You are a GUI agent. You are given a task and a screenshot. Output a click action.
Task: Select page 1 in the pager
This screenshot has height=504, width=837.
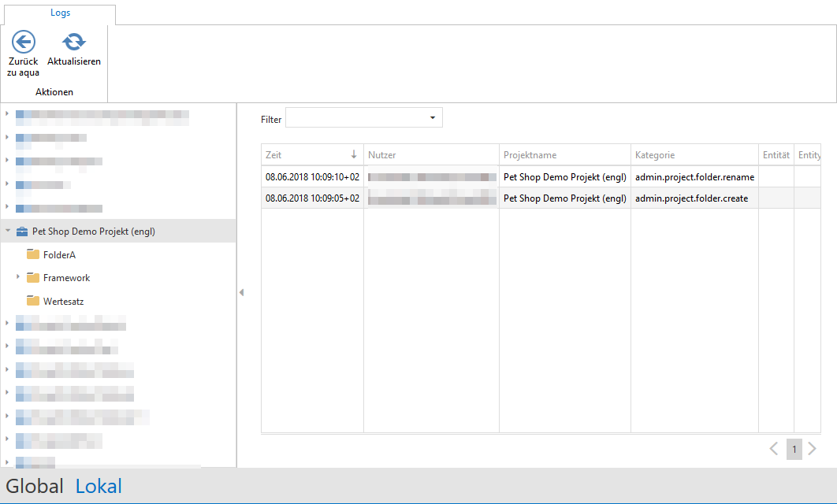(x=794, y=450)
